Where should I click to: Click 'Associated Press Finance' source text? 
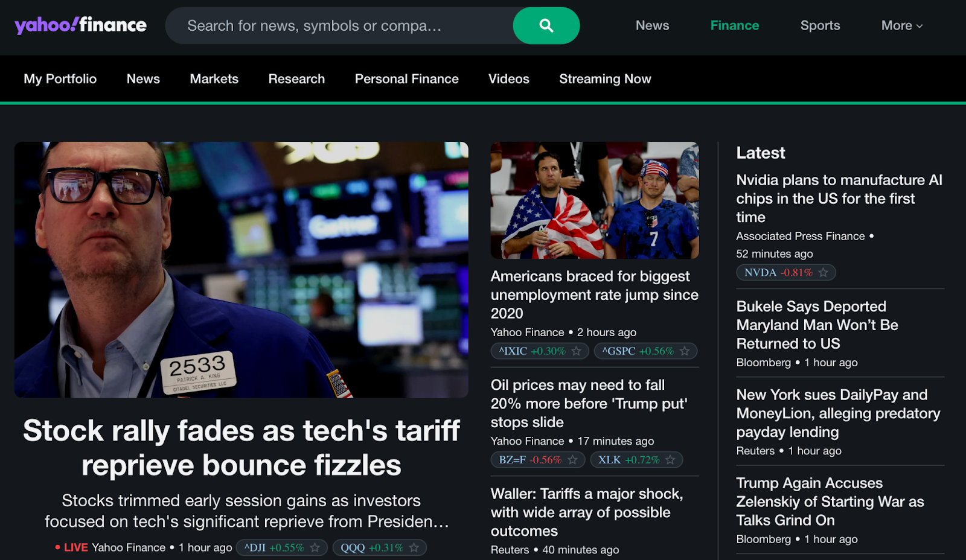(x=801, y=237)
